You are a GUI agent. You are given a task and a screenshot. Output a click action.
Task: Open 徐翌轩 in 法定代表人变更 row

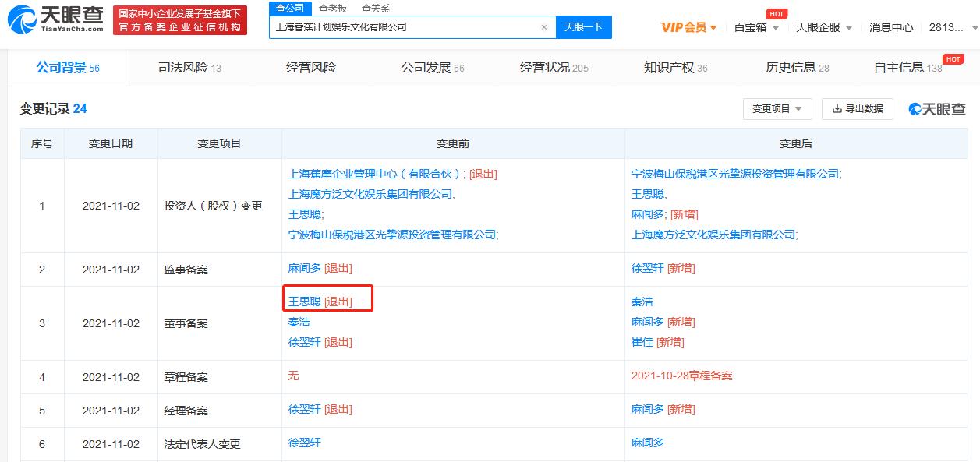click(x=304, y=443)
